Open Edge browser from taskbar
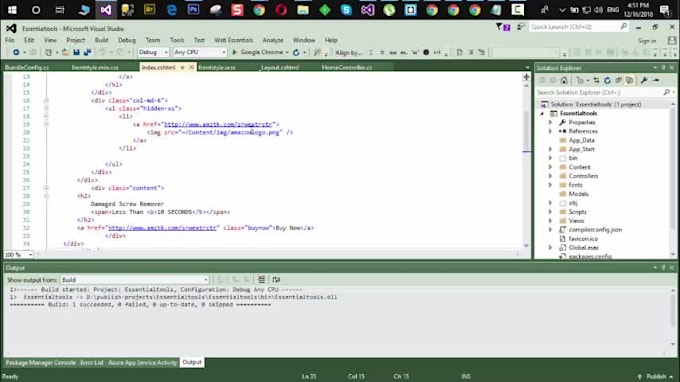This screenshot has width=680, height=382. [x=172, y=10]
